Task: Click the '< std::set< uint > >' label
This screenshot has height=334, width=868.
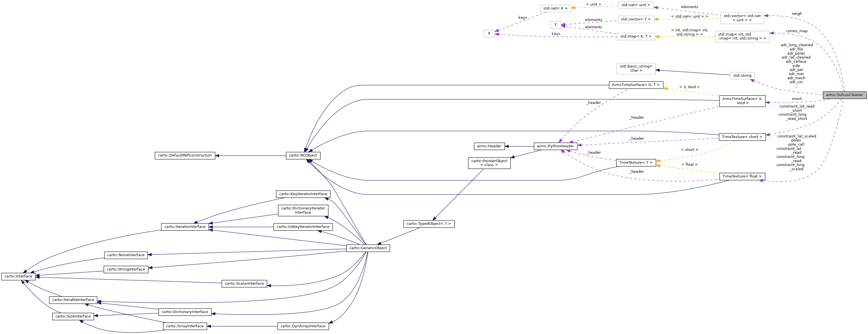Action: point(689,17)
